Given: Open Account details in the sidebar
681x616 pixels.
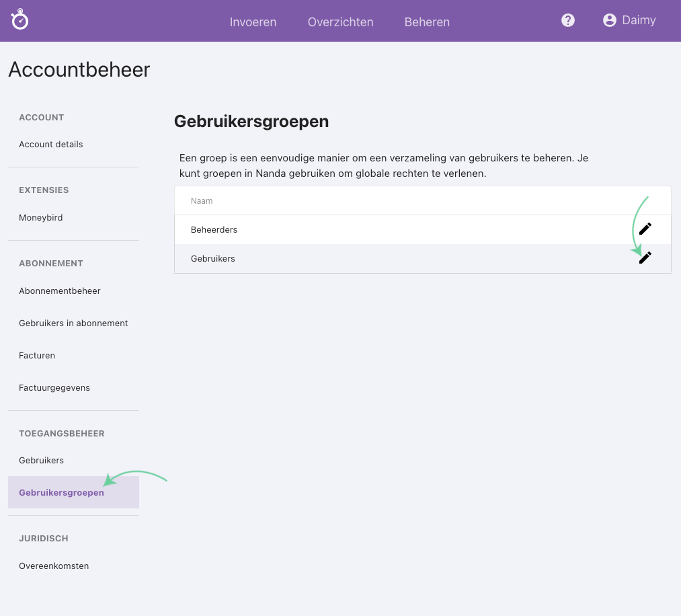Looking at the screenshot, I should 50,144.
